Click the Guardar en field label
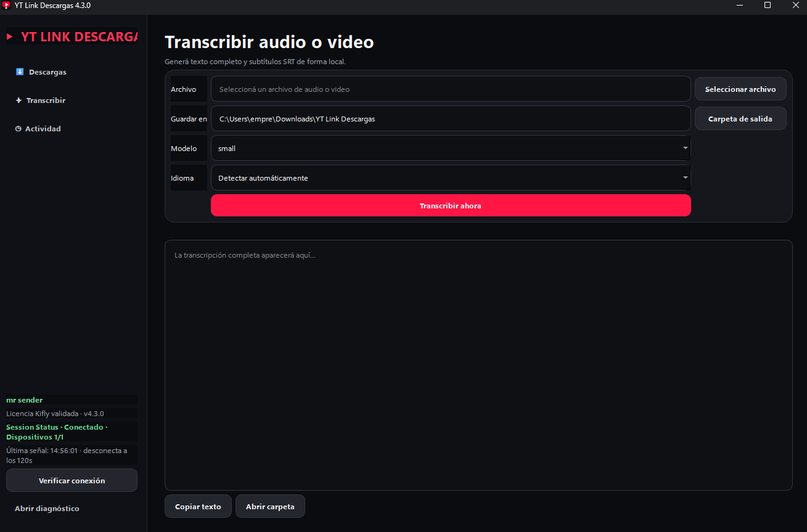The height and width of the screenshot is (532, 807). pos(189,119)
